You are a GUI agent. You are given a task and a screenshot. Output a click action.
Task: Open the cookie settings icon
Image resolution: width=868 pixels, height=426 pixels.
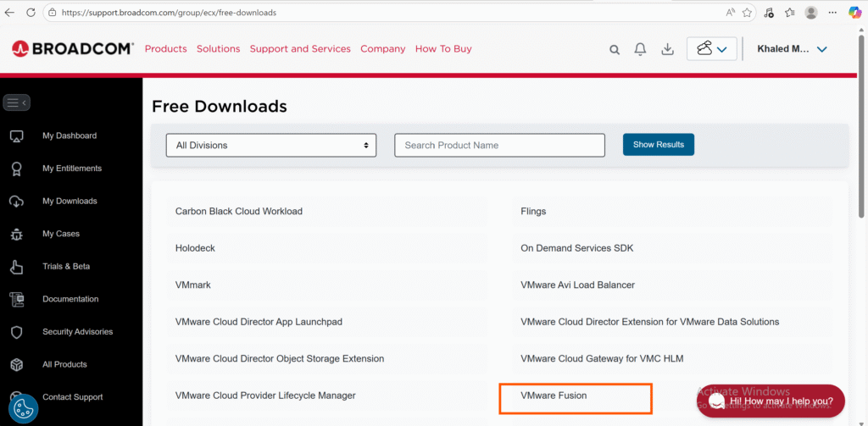click(23, 407)
